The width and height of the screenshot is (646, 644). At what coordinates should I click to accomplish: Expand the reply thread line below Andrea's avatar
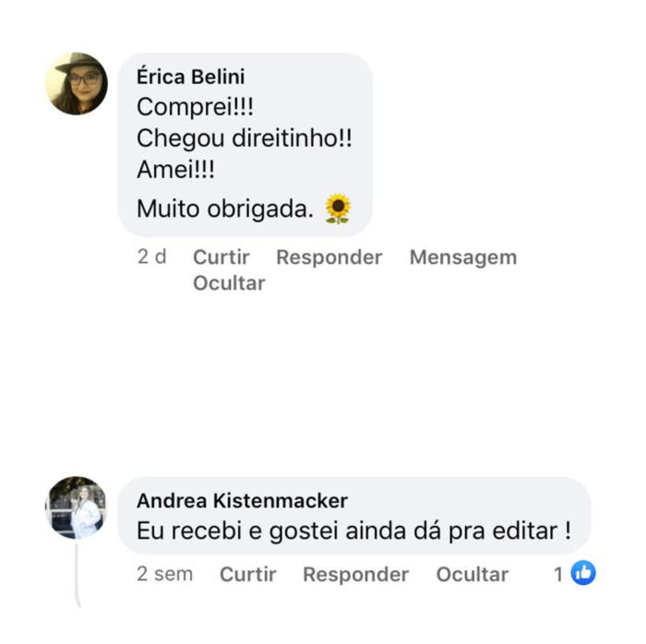[77, 575]
